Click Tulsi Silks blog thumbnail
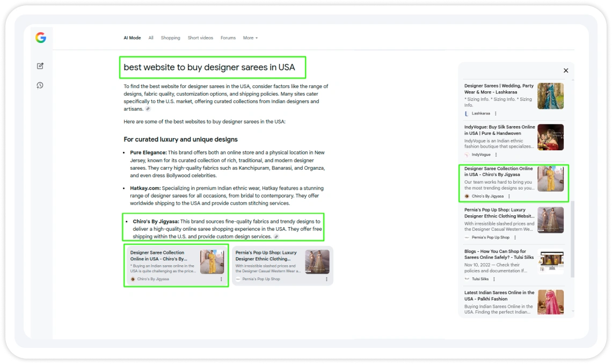Image resolution: width=612 pixels, height=364 pixels. click(x=550, y=261)
